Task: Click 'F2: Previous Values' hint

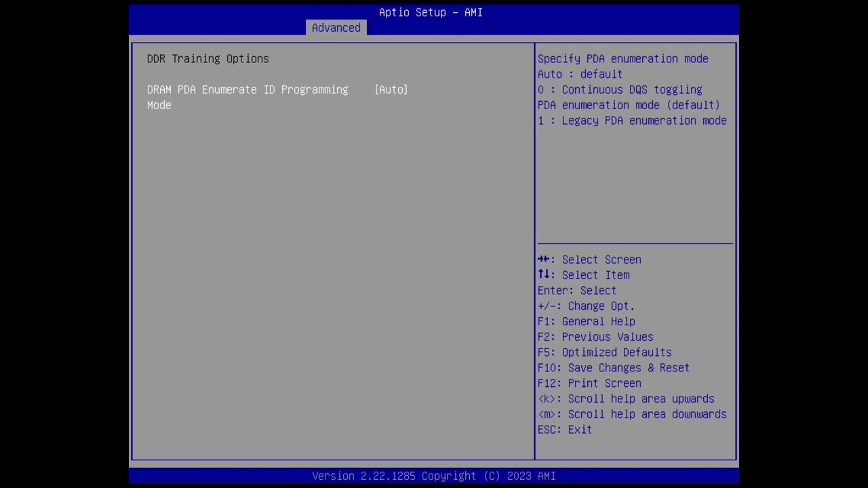Action: pos(595,337)
